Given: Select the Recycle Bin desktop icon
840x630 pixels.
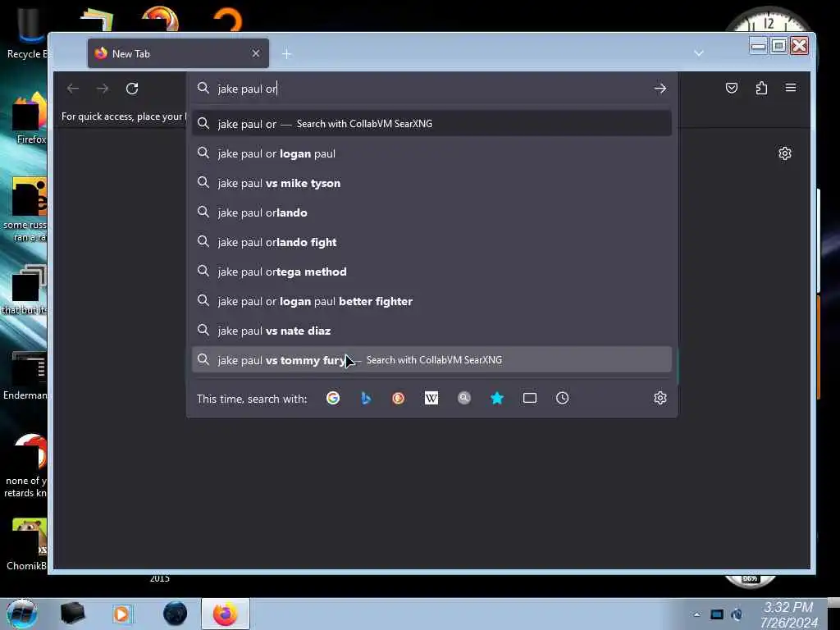Looking at the screenshot, I should coord(25,32).
